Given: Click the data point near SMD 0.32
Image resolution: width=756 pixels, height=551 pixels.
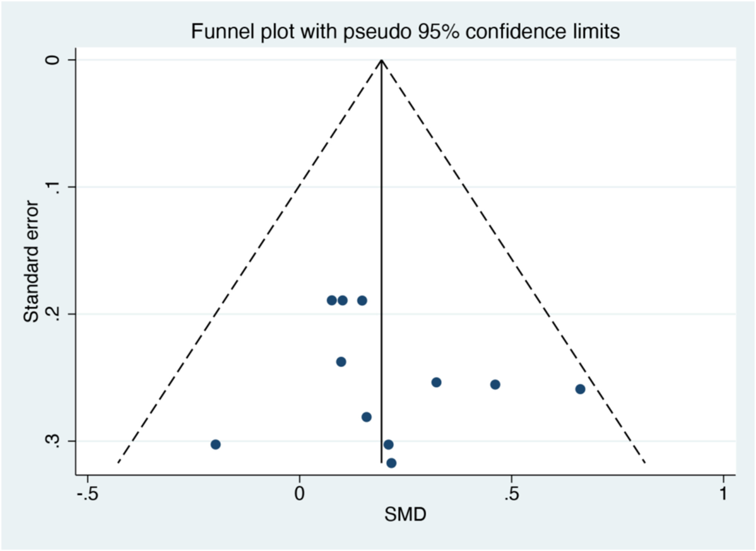Looking at the screenshot, I should coord(436,382).
